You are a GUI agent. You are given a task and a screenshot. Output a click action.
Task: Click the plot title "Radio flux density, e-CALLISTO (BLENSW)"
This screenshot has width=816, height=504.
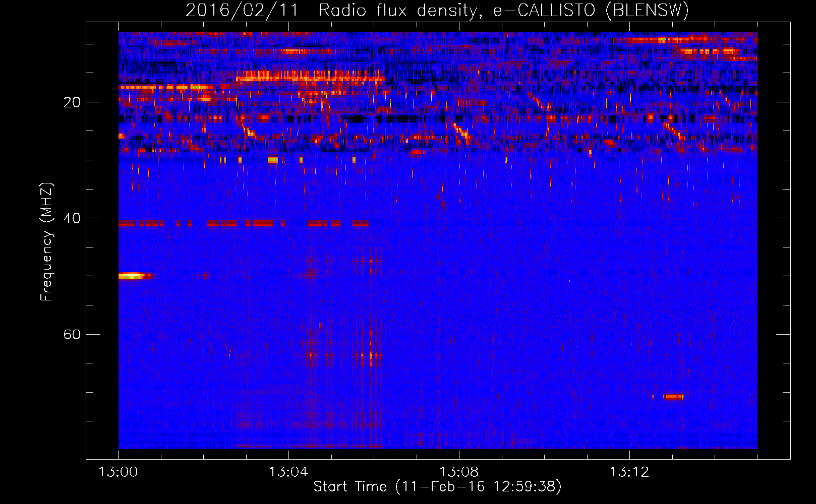[503, 11]
